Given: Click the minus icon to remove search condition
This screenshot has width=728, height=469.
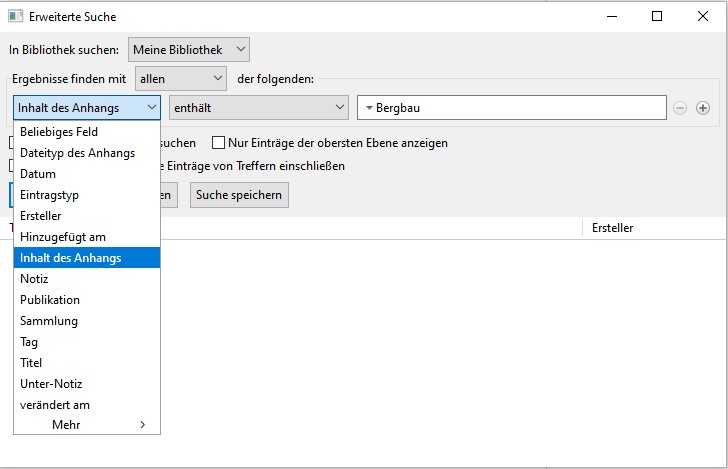Looking at the screenshot, I should 680,108.
